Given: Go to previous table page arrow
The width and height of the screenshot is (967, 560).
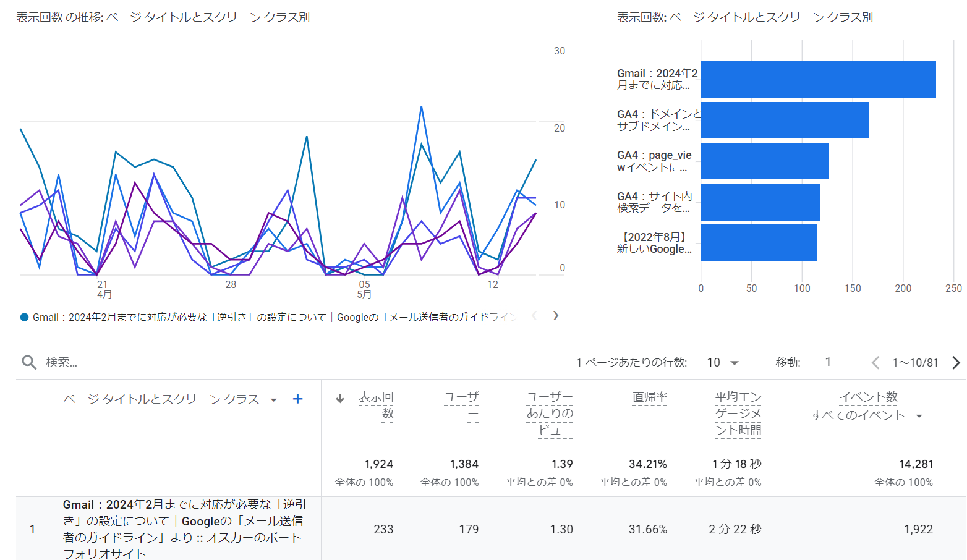Looking at the screenshot, I should (x=875, y=363).
